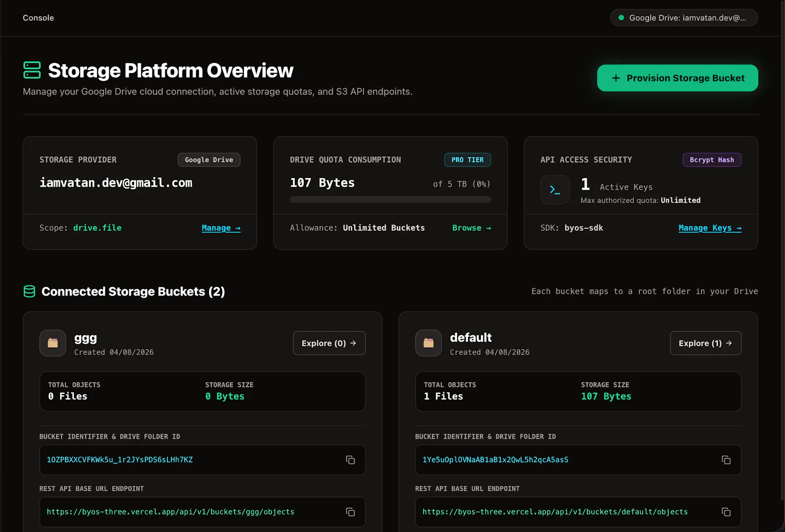
Task: Click the default bucket Created 04/08/2026 date
Action: click(x=490, y=352)
